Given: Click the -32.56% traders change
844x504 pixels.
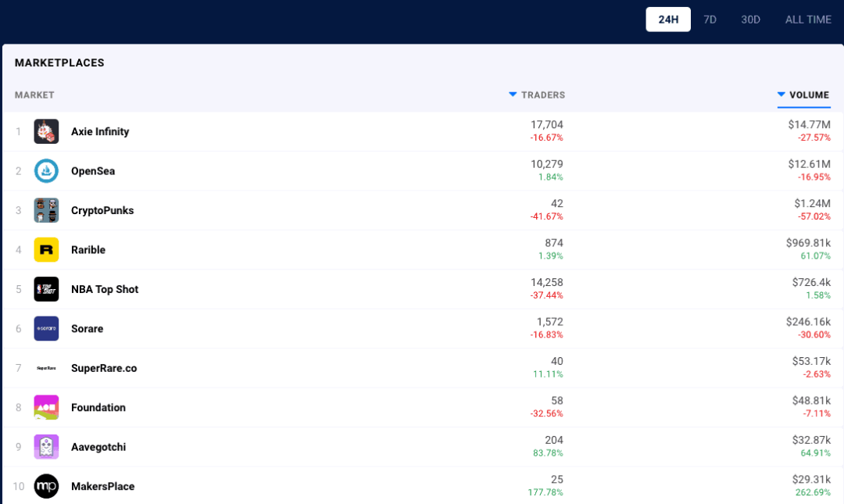Looking at the screenshot, I should click(547, 413).
